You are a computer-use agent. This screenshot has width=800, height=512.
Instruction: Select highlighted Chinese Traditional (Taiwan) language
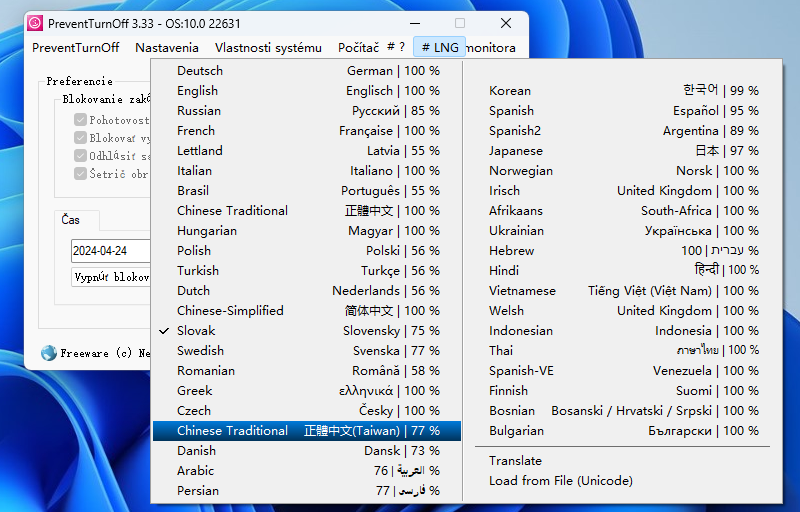[x=306, y=431]
